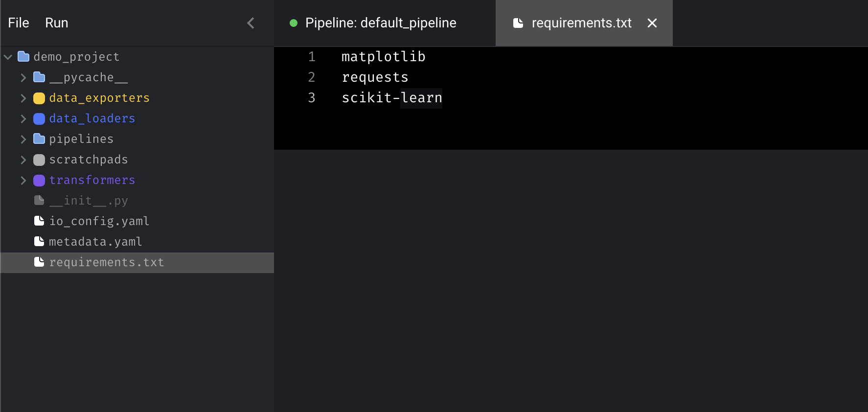Open the __pycache__ folder
The height and width of the screenshot is (412, 868).
(89, 77)
